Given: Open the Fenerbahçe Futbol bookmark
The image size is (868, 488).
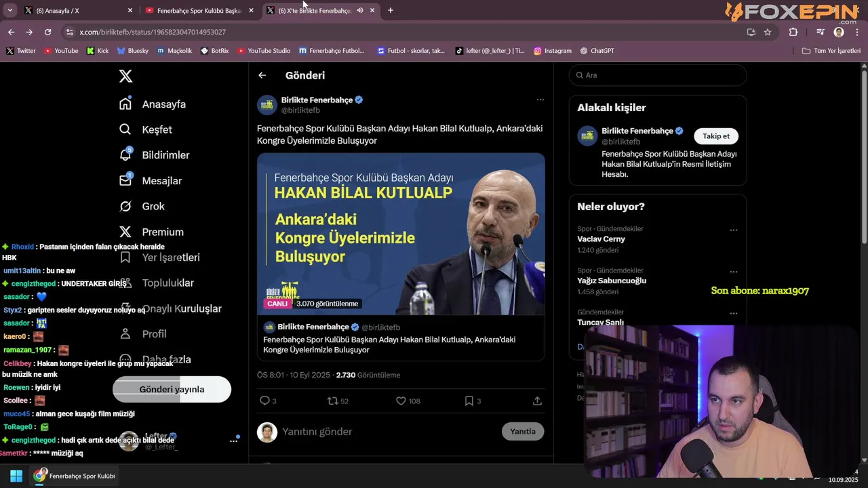Looking at the screenshot, I should 332,51.
